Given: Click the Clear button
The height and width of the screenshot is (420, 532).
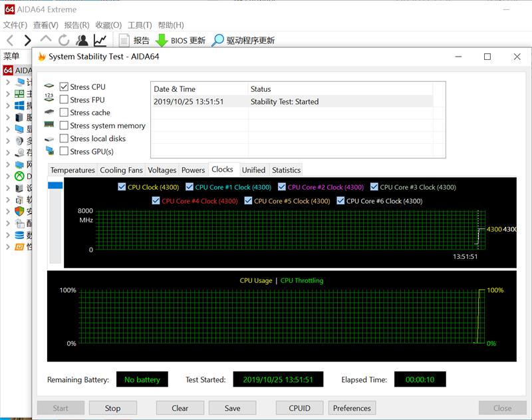Looking at the screenshot, I should pyautogui.click(x=180, y=408).
